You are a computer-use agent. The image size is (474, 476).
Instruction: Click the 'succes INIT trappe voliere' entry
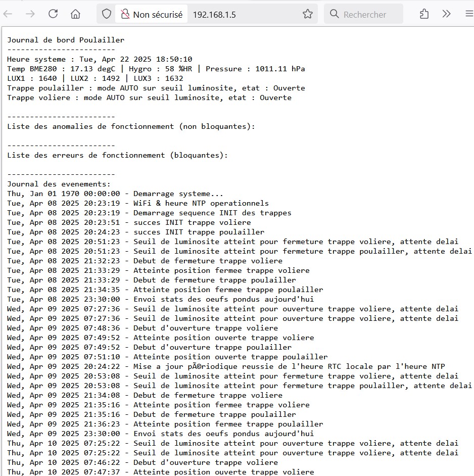(x=129, y=222)
